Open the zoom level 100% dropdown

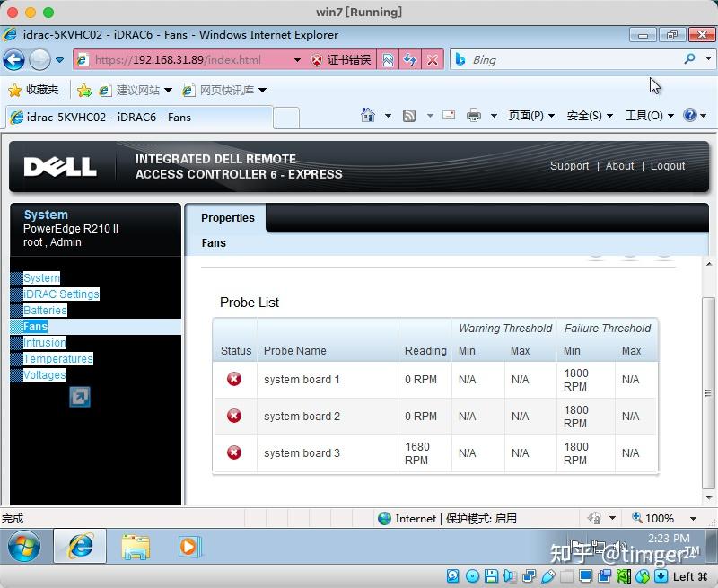[693, 519]
